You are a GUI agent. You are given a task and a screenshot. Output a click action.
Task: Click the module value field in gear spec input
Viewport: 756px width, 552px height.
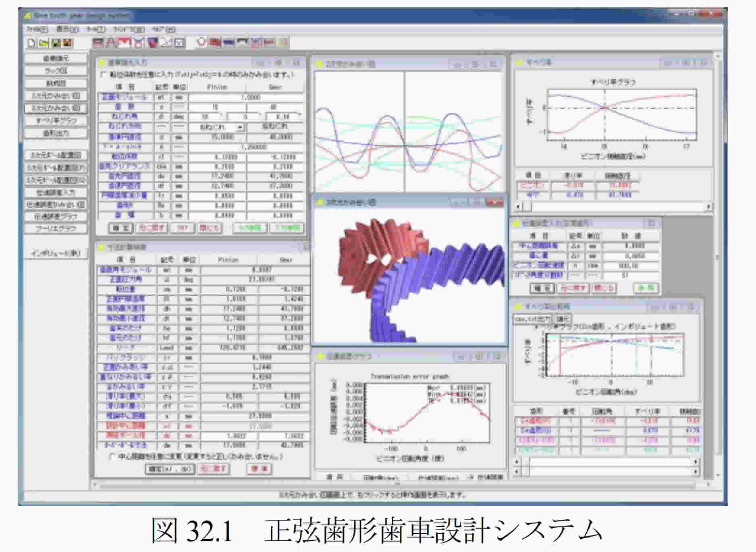pos(246,98)
